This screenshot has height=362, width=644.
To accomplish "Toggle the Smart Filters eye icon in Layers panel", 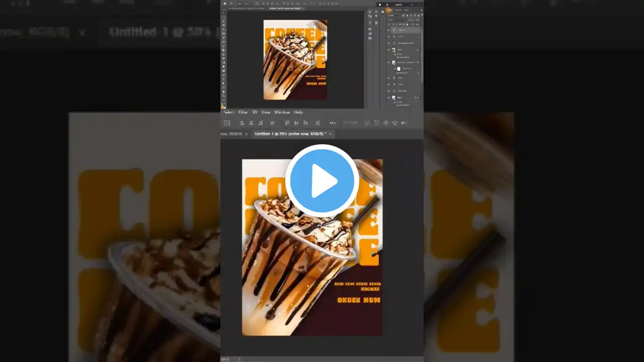I will tap(395, 68).
